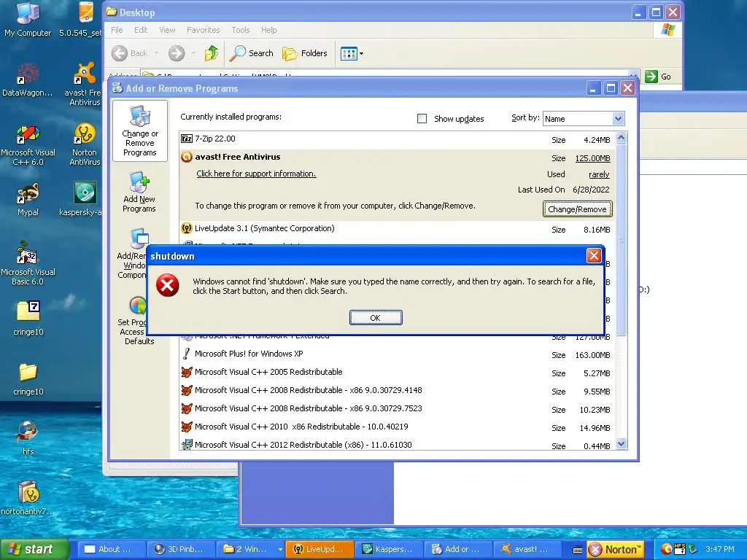Open View menu in Desktop window
Screen dimensions: 747x560
[x=167, y=30]
